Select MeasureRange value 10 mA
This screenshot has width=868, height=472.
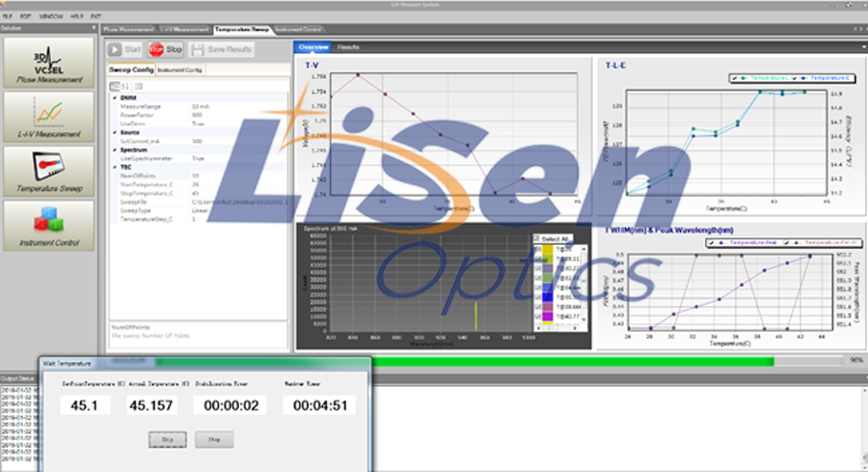tap(201, 106)
